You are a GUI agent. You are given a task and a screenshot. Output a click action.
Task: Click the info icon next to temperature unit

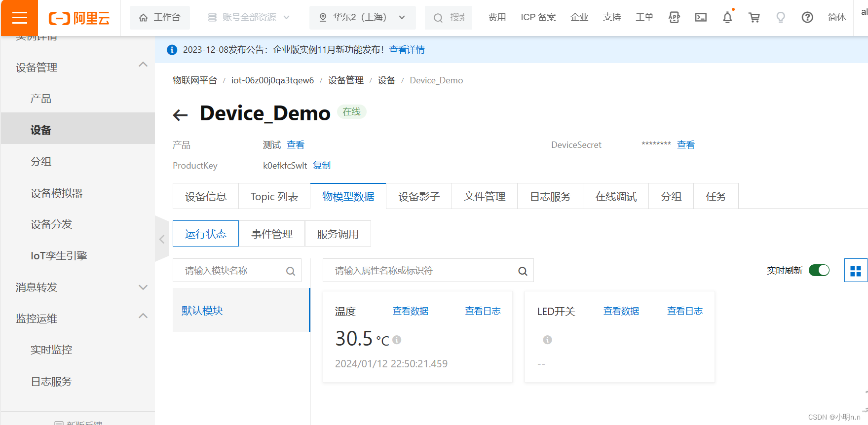click(x=397, y=340)
